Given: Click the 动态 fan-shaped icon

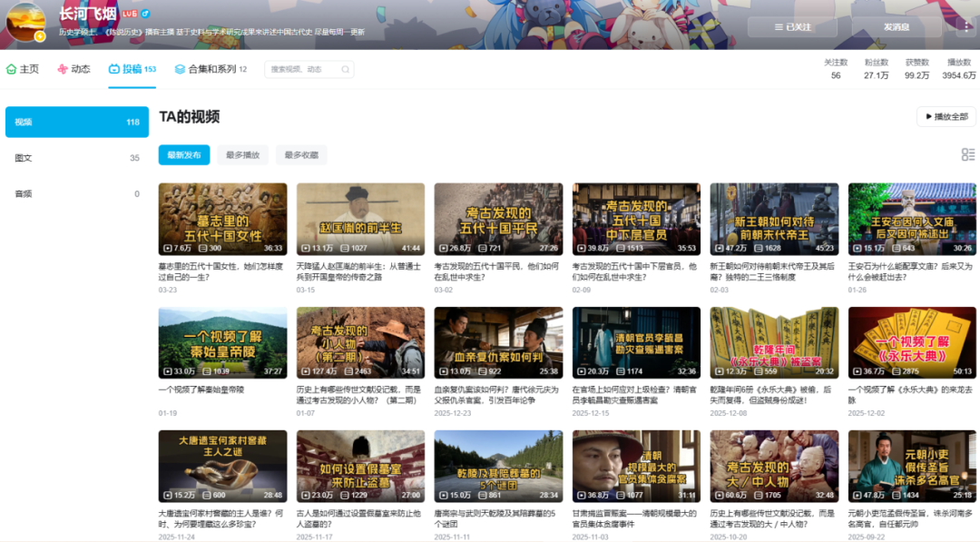Looking at the screenshot, I should pyautogui.click(x=63, y=69).
